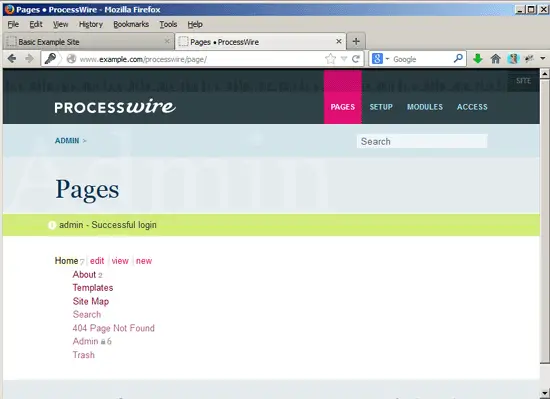
Task: Click the new link for Home
Action: pos(144,261)
